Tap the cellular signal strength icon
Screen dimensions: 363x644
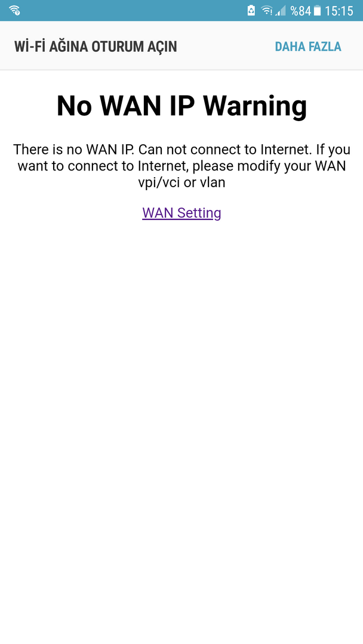point(281,10)
